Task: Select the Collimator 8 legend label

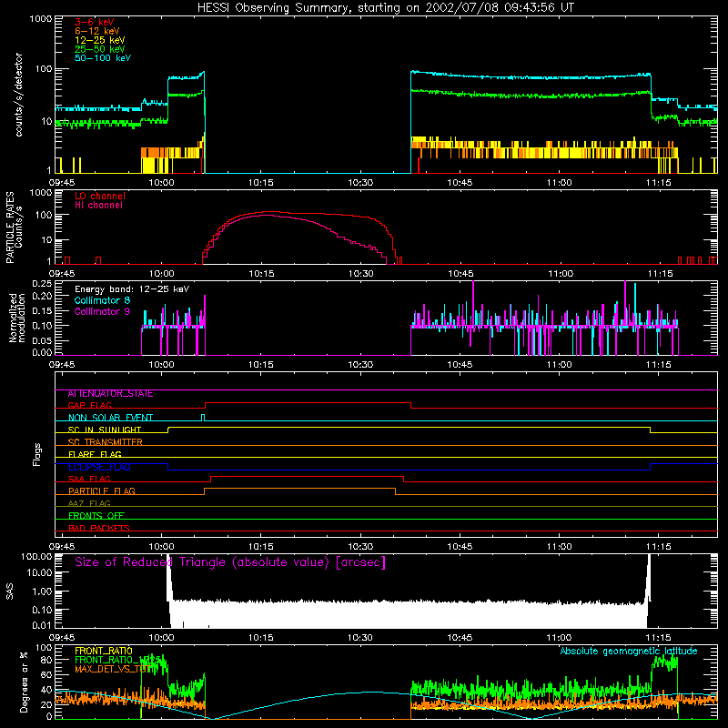Action: click(102, 300)
